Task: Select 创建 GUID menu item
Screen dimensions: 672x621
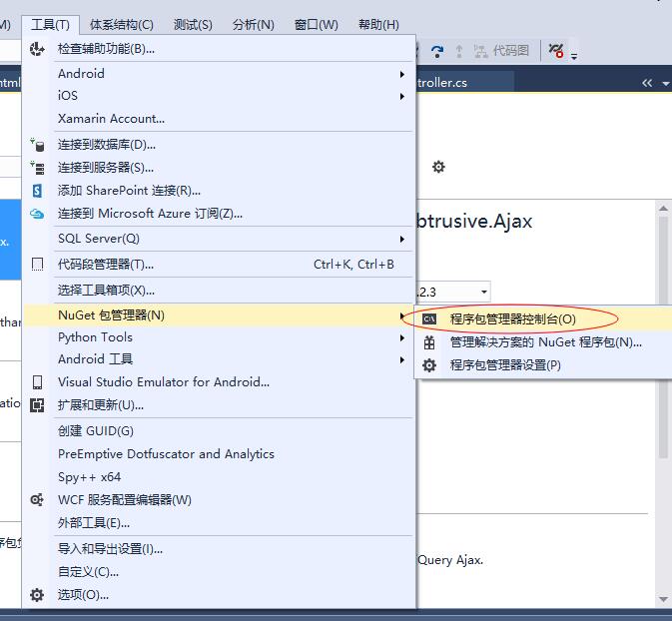Action: tap(219, 431)
